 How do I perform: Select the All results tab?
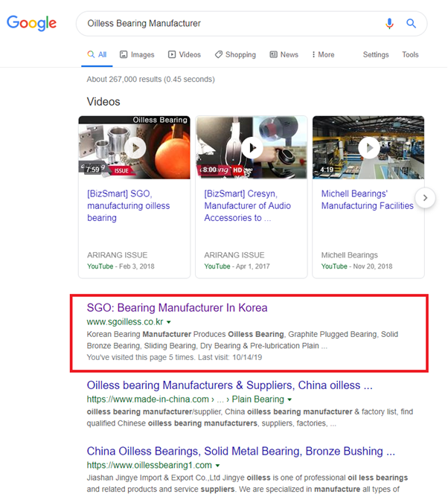(x=97, y=54)
